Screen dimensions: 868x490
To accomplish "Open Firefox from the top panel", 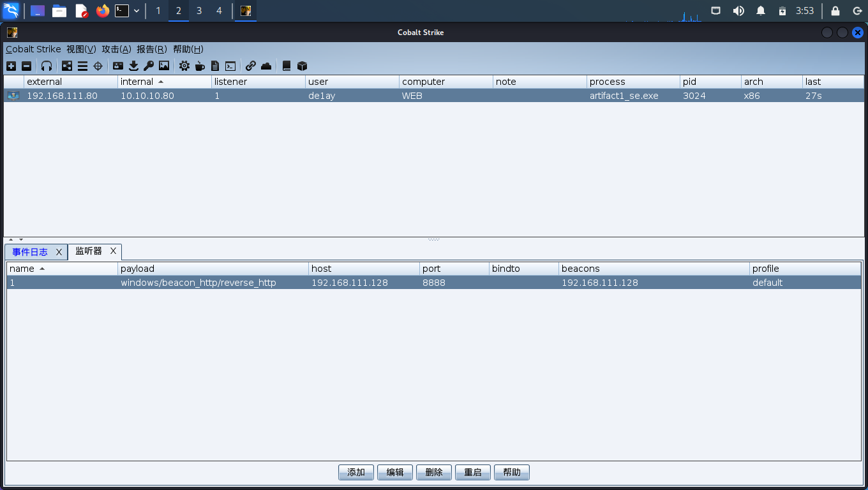I will point(102,11).
